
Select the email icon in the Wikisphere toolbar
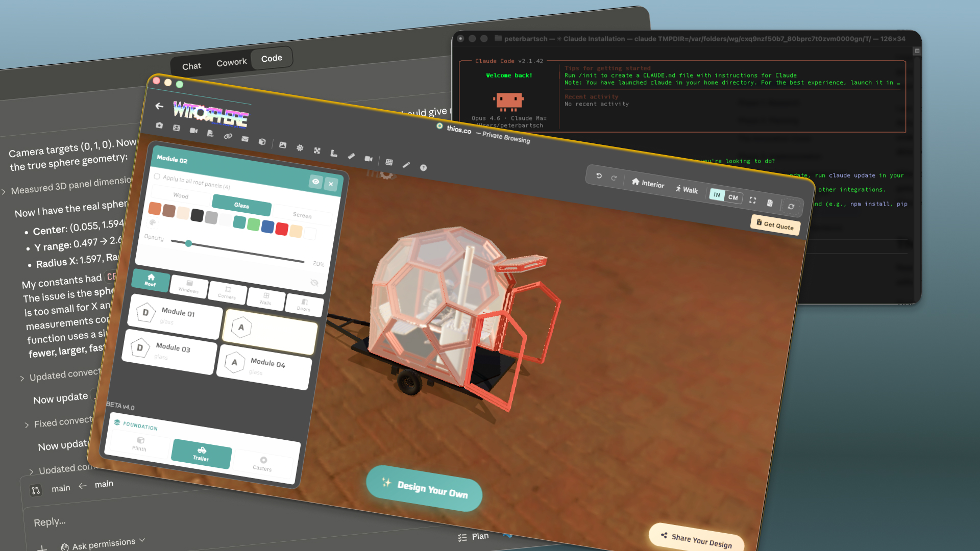pos(245,140)
